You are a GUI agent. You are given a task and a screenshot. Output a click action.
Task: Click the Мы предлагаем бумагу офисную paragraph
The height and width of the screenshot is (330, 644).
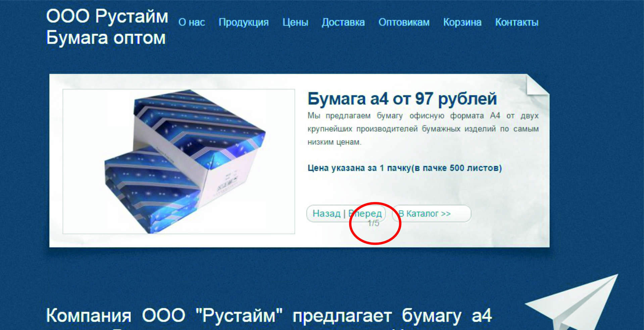tap(423, 129)
